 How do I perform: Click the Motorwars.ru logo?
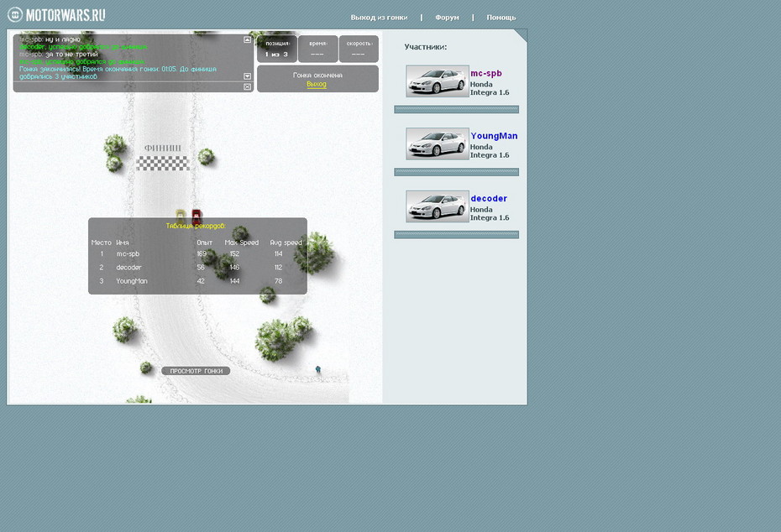tap(56, 15)
